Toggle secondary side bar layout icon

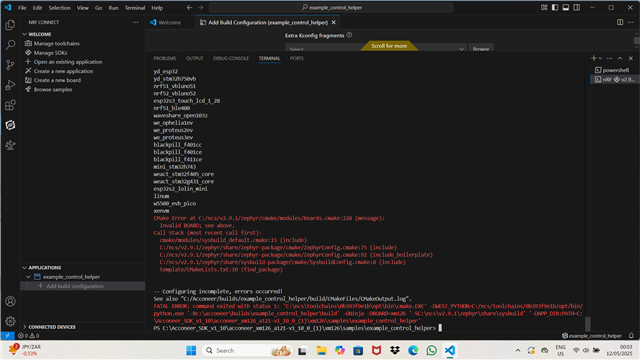click(x=576, y=7)
